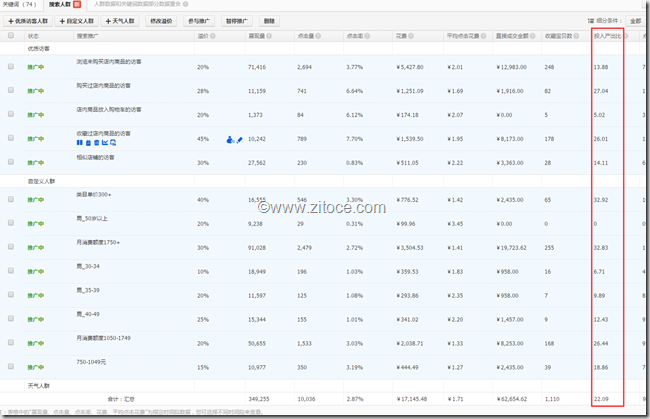Sort by the 投入产出比 column header

point(607,35)
